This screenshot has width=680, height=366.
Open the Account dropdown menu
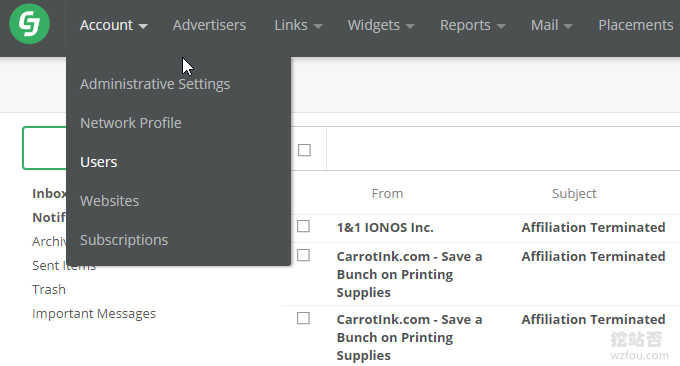pos(114,25)
